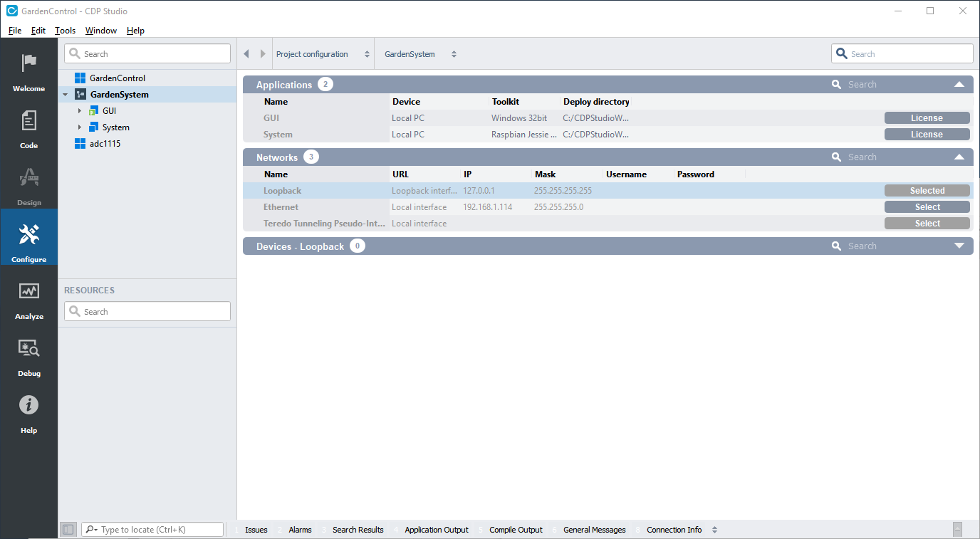Screen dimensions: 980x539
Task: Open the Alarms output tab
Action: coord(300,530)
